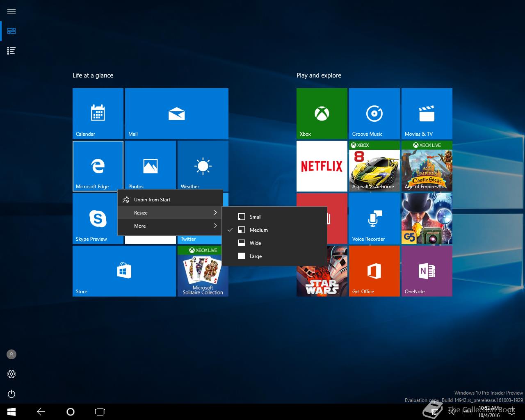Image resolution: width=525 pixels, height=420 pixels.
Task: Click Unpin from Start
Action: (152, 200)
